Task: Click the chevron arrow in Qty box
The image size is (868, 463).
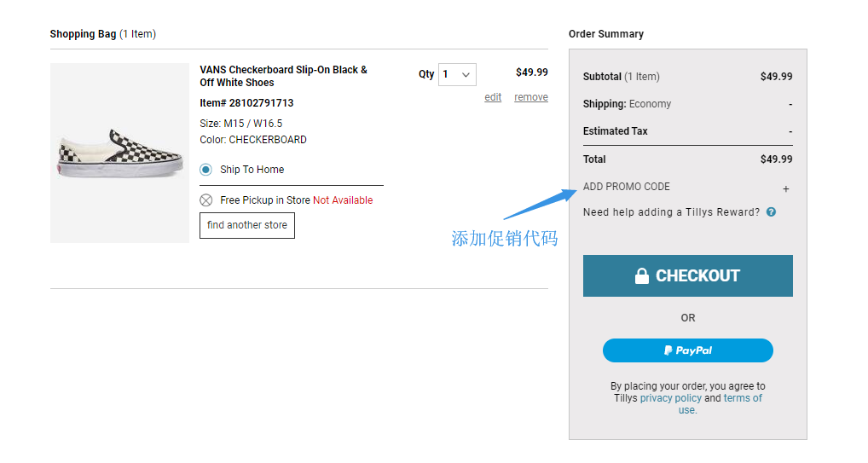Action: click(466, 75)
